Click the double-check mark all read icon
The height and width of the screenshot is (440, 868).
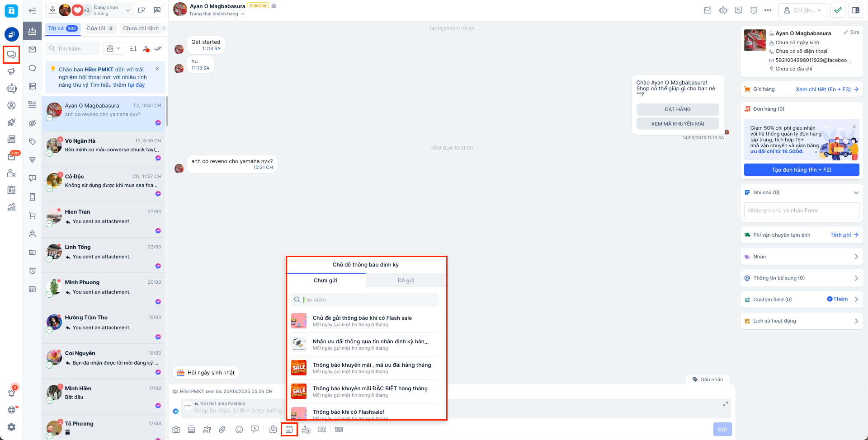(158, 48)
